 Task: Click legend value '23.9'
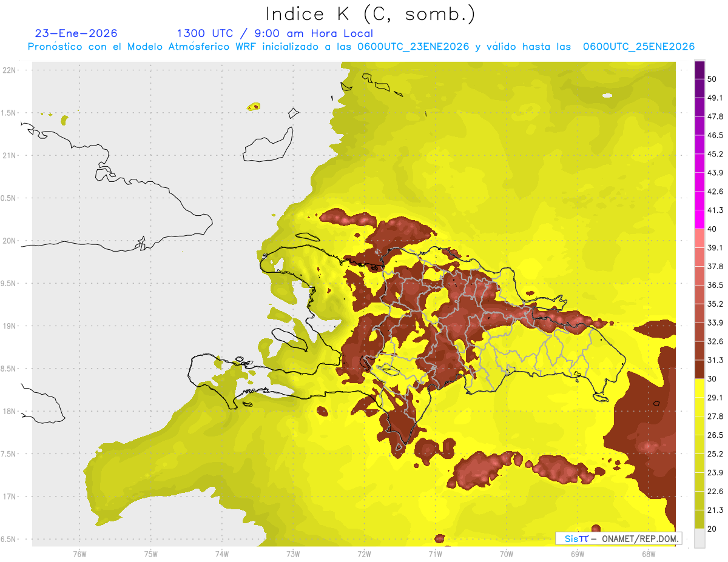(715, 473)
